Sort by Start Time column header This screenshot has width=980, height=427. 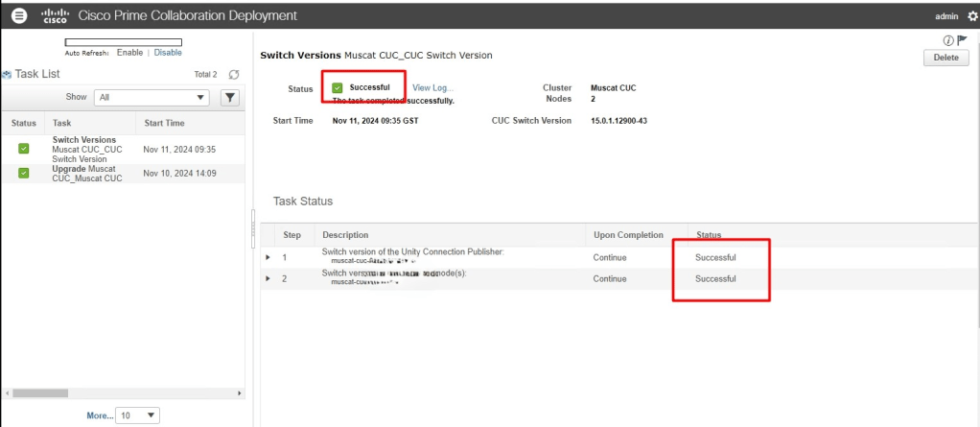point(164,123)
